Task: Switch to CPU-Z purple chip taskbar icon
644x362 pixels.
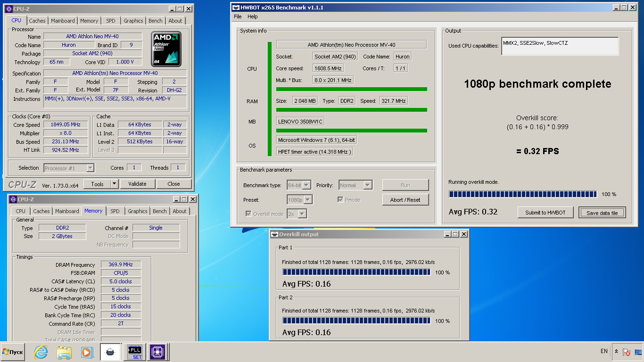Action: [x=157, y=352]
